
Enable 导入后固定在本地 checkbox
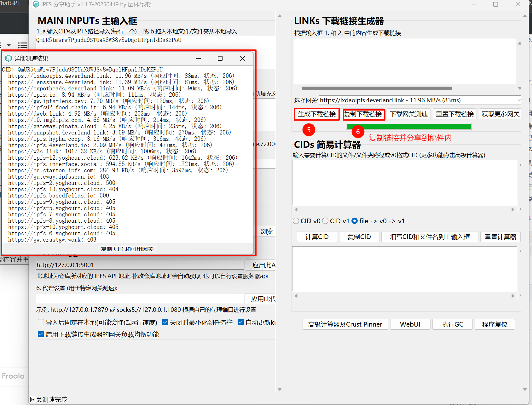pos(41,322)
